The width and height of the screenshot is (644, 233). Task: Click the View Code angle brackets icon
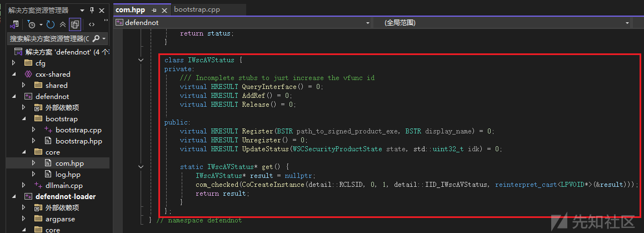[x=92, y=24]
